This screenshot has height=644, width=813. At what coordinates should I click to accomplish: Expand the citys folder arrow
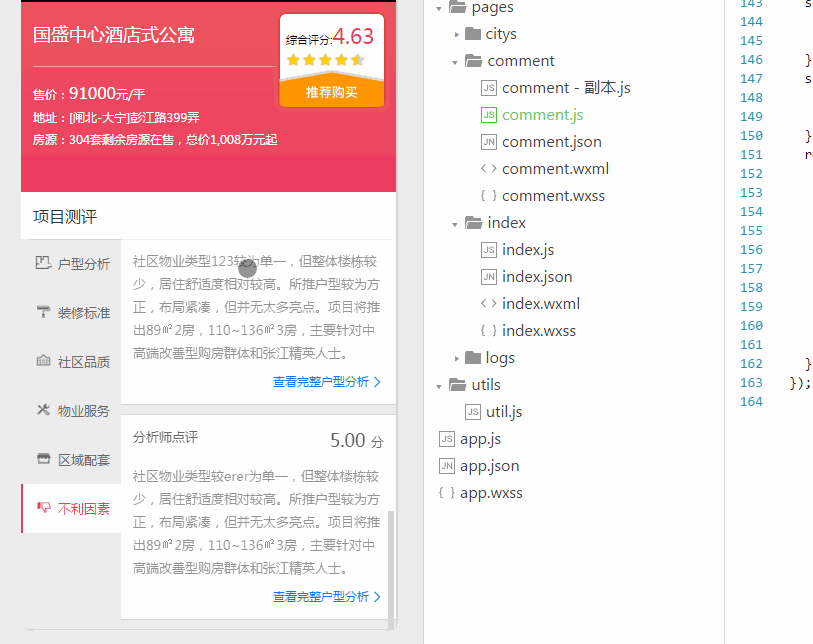[456, 35]
